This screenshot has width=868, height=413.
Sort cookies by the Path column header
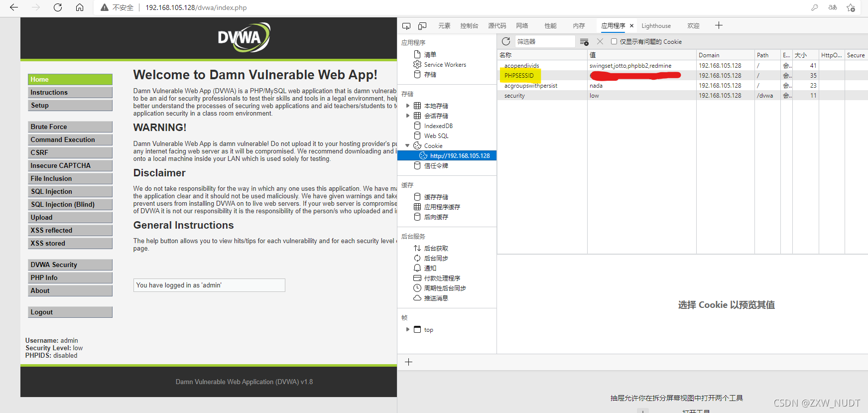[x=767, y=55]
